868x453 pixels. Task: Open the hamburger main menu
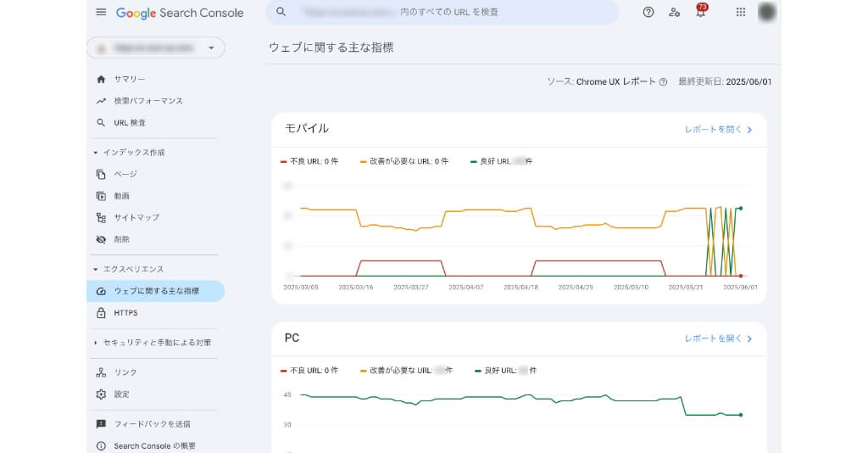101,12
